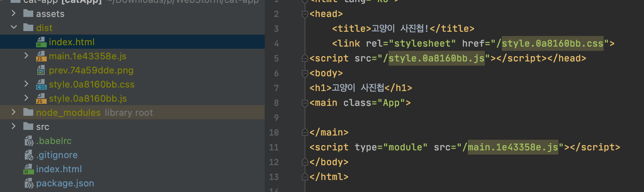Click the title tag text on line 3
Image resolution: width=644 pixels, height=192 pixels.
click(x=400, y=28)
